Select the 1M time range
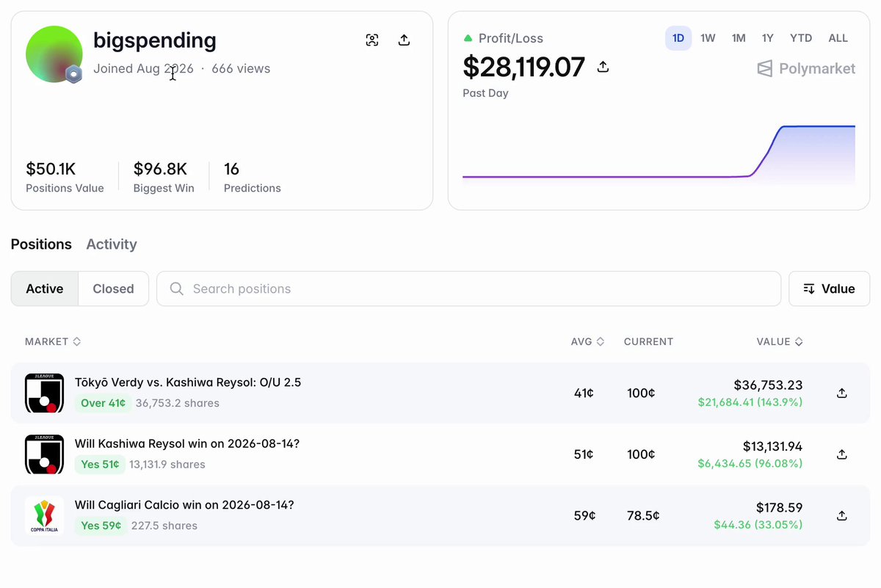The height and width of the screenshot is (588, 881). pos(739,38)
